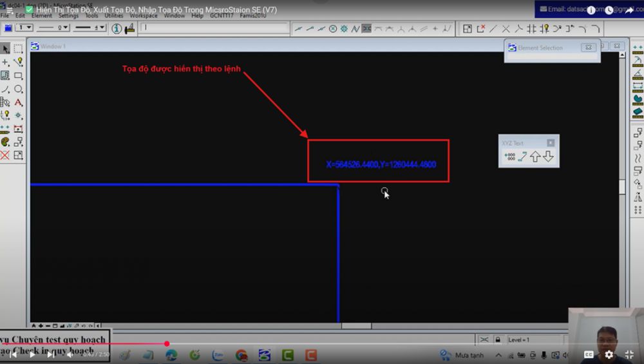Expand the line weight dropdown
644x364 pixels.
point(90,28)
